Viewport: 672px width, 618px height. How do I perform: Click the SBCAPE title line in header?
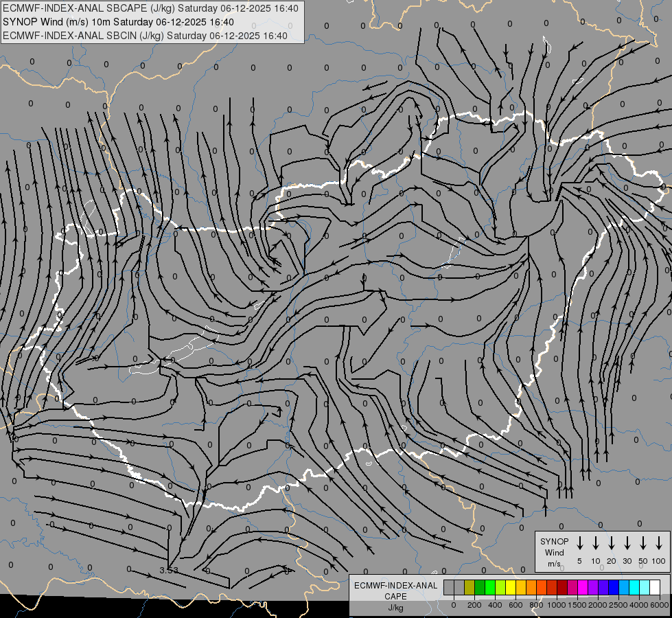pyautogui.click(x=150, y=8)
